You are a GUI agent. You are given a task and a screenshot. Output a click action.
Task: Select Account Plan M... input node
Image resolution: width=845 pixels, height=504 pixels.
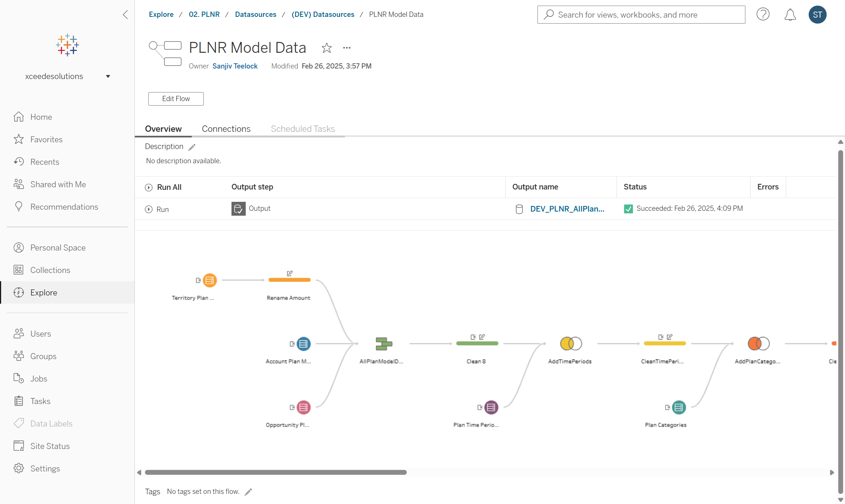[x=303, y=344]
